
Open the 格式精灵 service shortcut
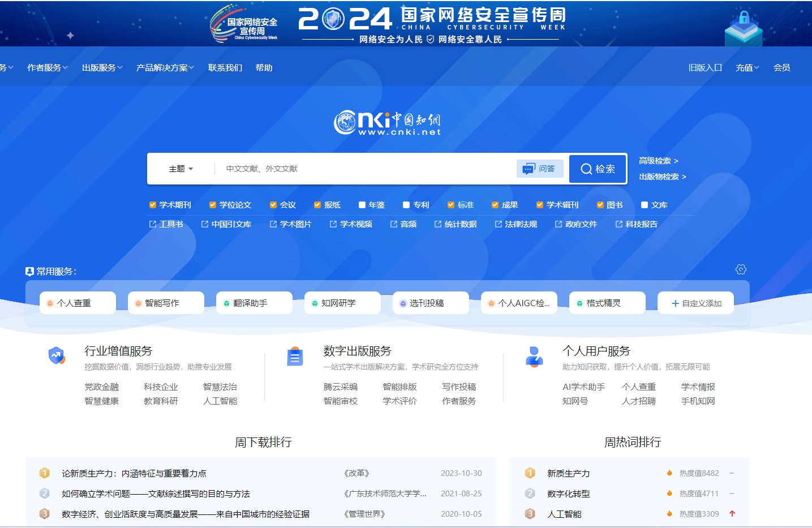click(607, 303)
